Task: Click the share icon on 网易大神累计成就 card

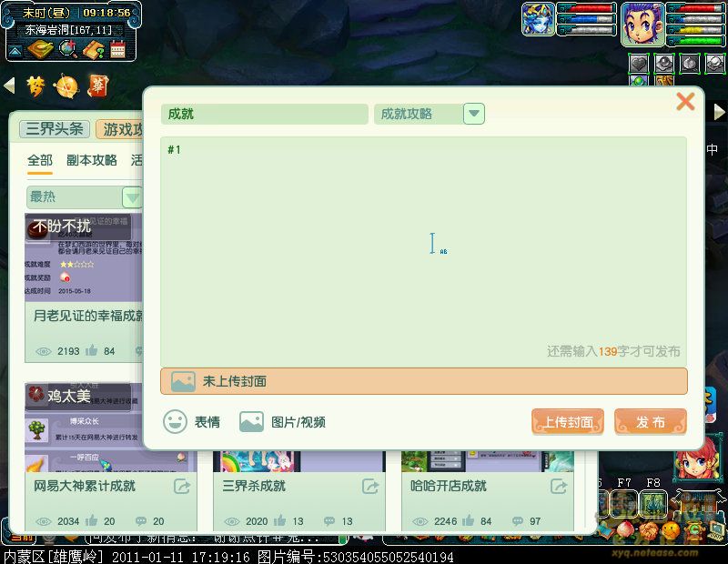Action: [182, 487]
